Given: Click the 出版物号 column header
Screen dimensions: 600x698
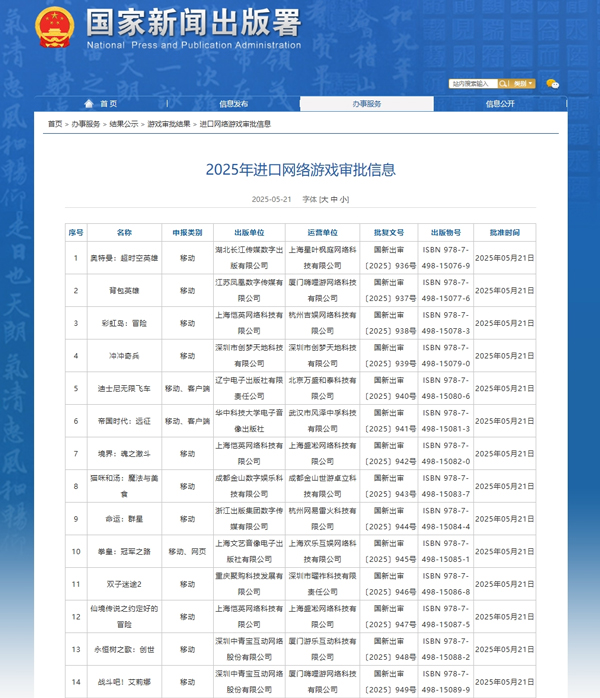Looking at the screenshot, I should pos(446,232).
